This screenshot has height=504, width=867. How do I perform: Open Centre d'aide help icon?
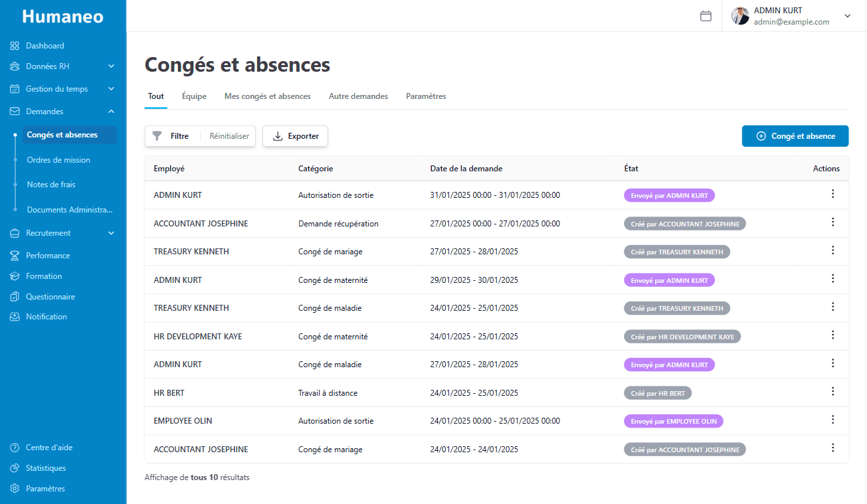point(15,448)
